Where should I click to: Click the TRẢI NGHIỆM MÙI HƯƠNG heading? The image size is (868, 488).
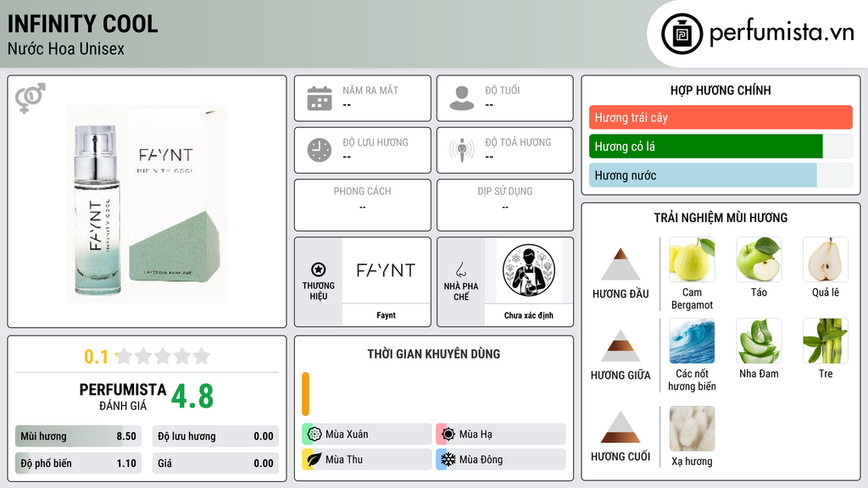721,218
